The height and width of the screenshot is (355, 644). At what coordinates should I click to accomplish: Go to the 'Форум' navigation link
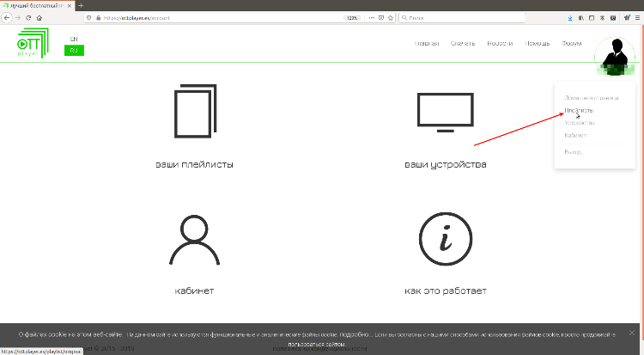(x=571, y=43)
